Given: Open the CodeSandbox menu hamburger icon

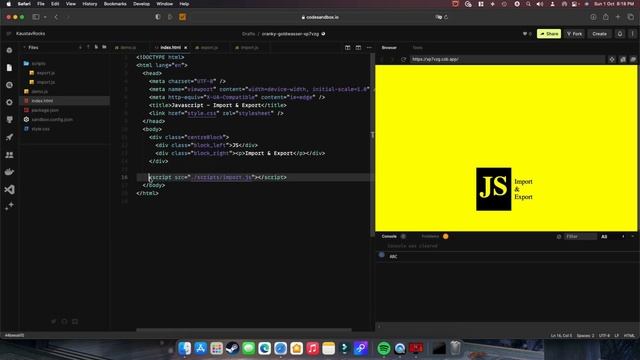Looking at the screenshot, I should pos(9,34).
